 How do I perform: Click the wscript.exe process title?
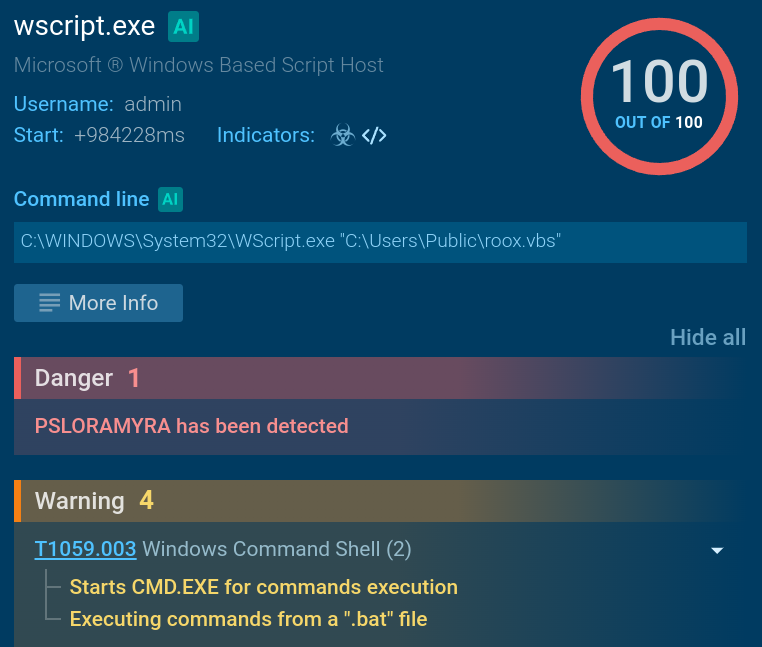(x=85, y=27)
